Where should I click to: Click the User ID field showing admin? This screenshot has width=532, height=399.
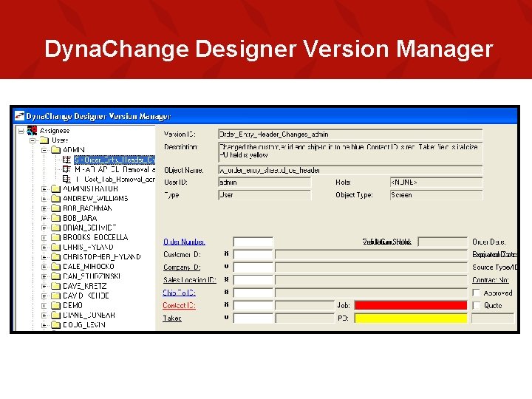265,183
